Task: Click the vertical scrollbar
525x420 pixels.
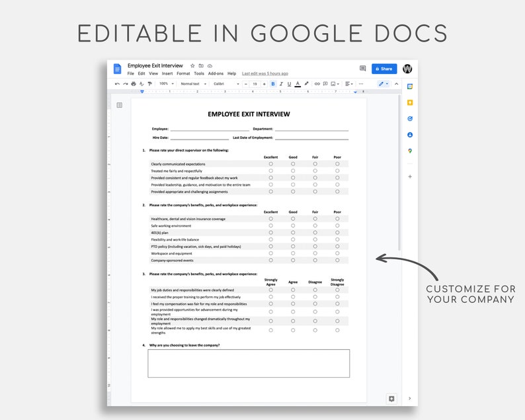Action: [399, 173]
